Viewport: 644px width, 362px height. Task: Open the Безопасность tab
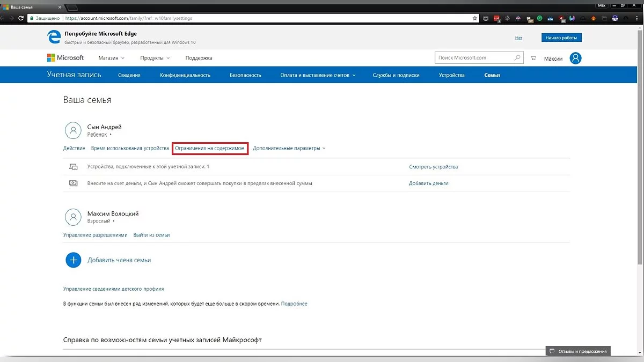coord(245,75)
